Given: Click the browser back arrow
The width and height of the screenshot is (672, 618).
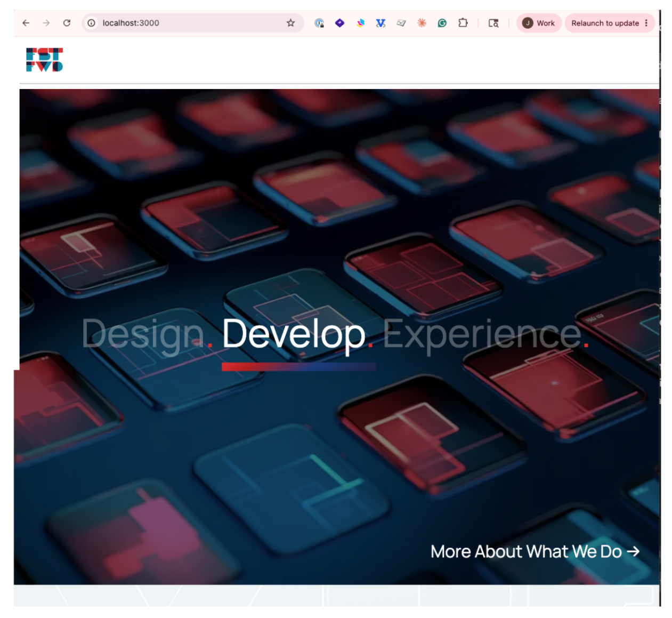Looking at the screenshot, I should pos(26,23).
